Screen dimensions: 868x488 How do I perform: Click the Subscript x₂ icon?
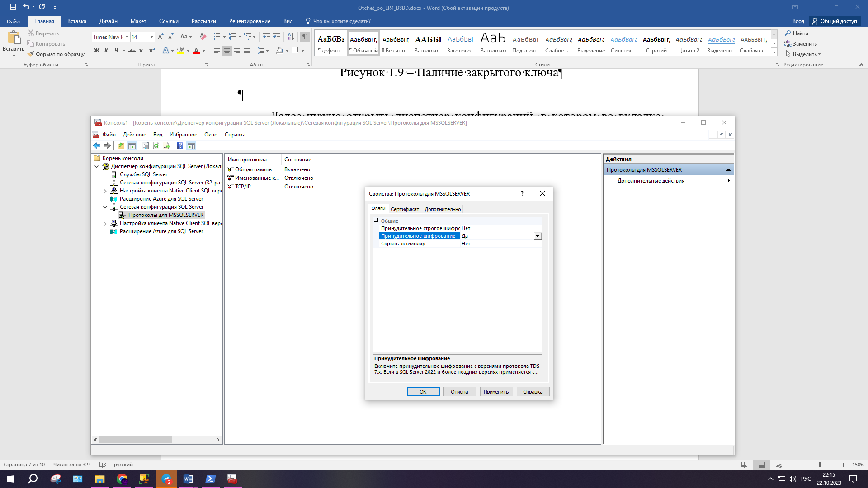pyautogui.click(x=142, y=51)
